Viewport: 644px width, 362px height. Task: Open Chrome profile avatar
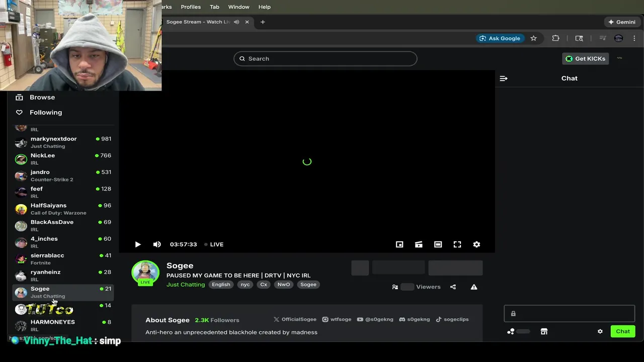pos(619,38)
